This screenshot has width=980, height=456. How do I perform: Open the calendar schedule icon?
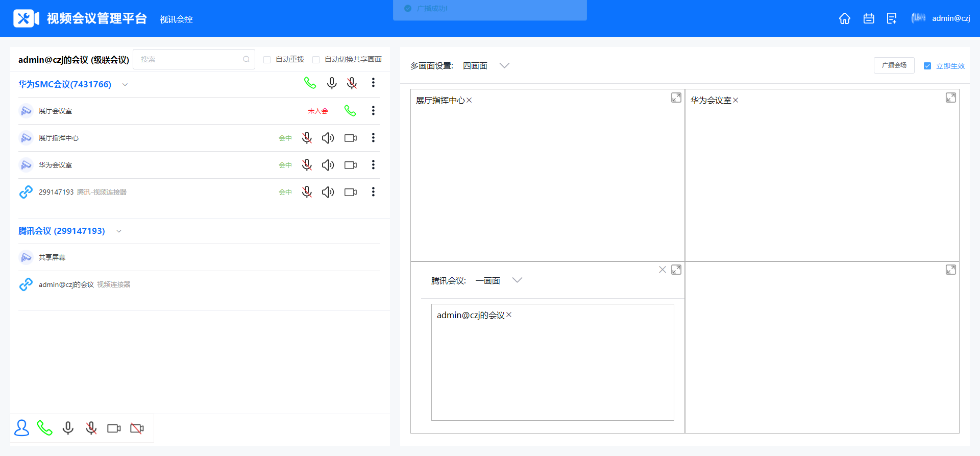(x=869, y=18)
